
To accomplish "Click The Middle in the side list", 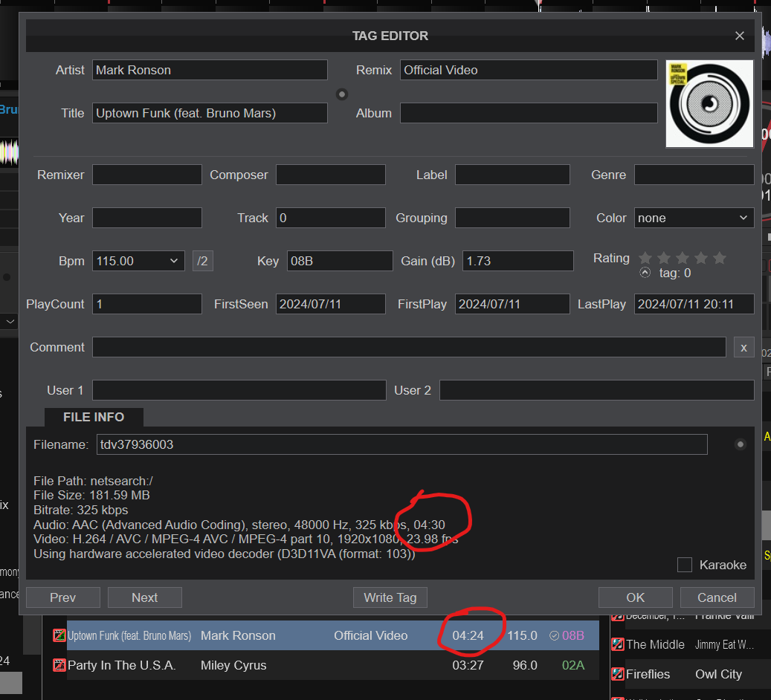I will (655, 644).
